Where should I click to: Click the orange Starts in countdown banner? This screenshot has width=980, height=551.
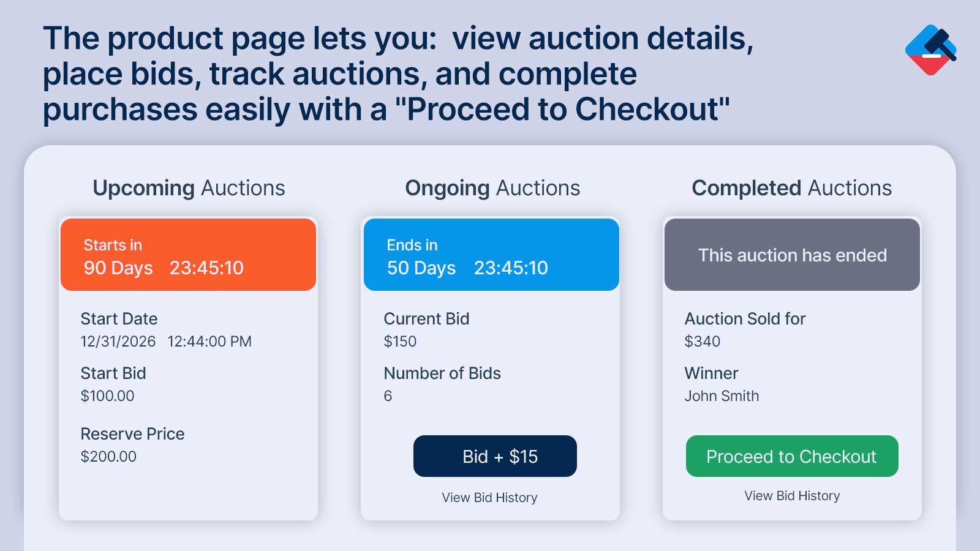[189, 255]
